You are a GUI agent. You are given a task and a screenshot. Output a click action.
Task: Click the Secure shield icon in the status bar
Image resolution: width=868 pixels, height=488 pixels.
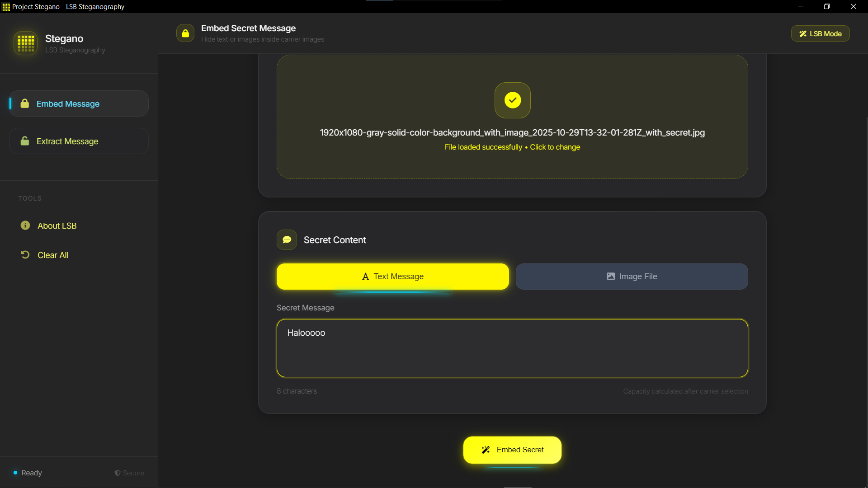tap(117, 473)
